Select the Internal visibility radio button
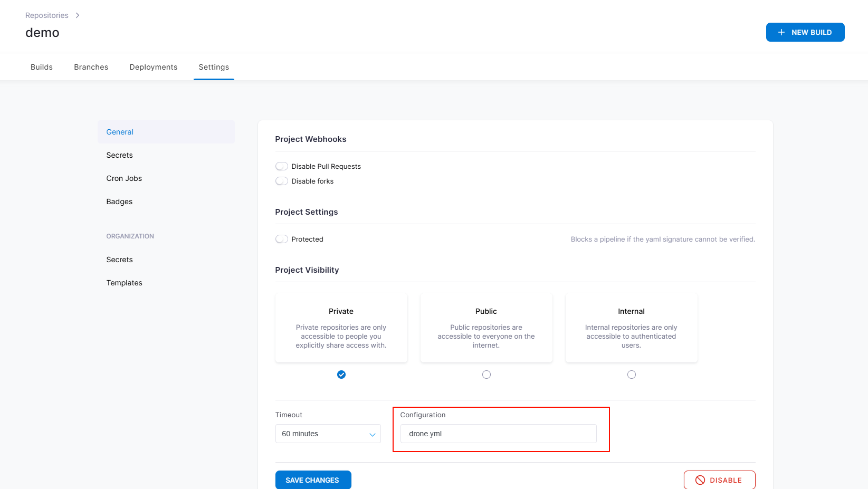This screenshot has height=489, width=868. coord(632,375)
